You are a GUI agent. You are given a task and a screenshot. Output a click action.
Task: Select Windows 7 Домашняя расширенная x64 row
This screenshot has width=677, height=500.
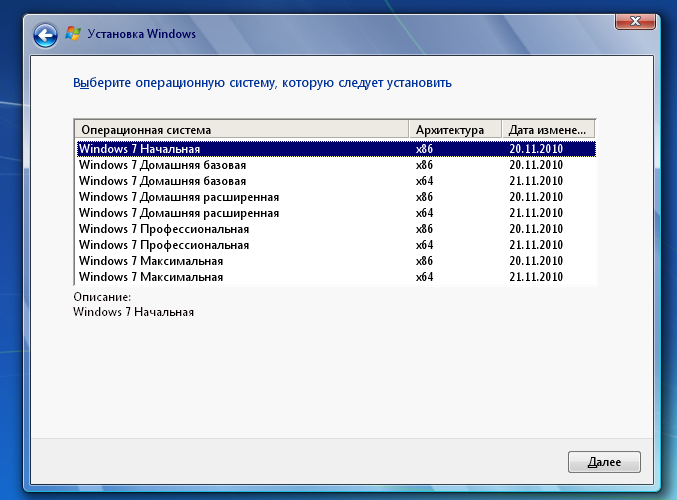tap(336, 212)
